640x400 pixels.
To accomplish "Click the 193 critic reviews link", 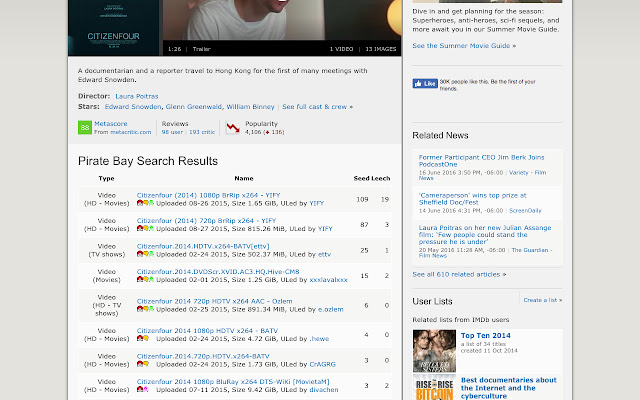I will pos(201,131).
